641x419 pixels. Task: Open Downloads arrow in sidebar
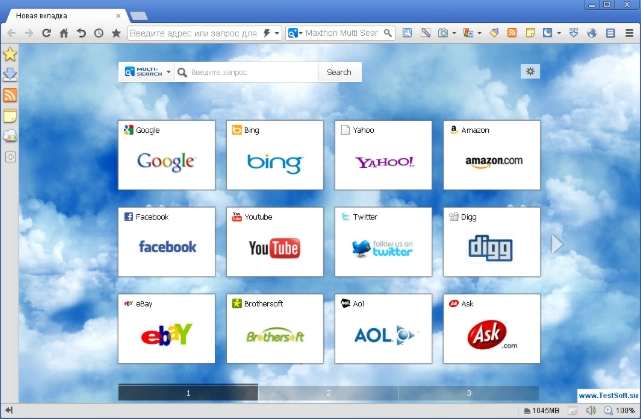[10, 74]
